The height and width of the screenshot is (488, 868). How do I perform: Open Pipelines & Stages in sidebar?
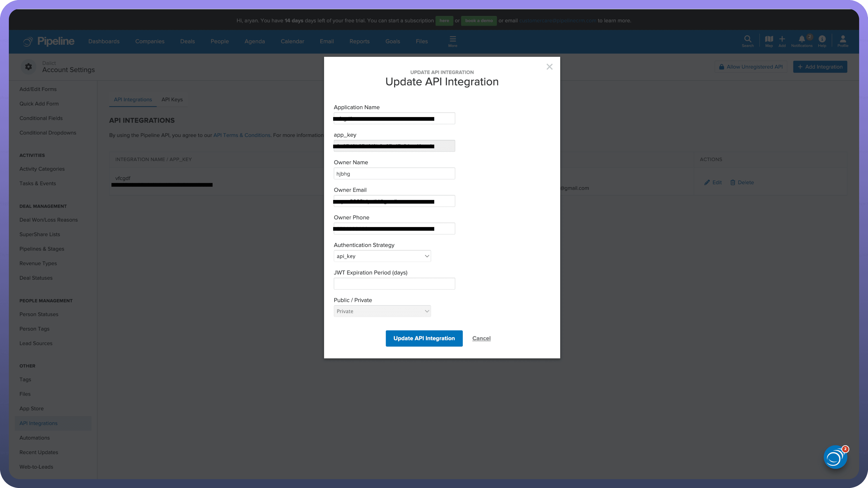click(x=42, y=249)
